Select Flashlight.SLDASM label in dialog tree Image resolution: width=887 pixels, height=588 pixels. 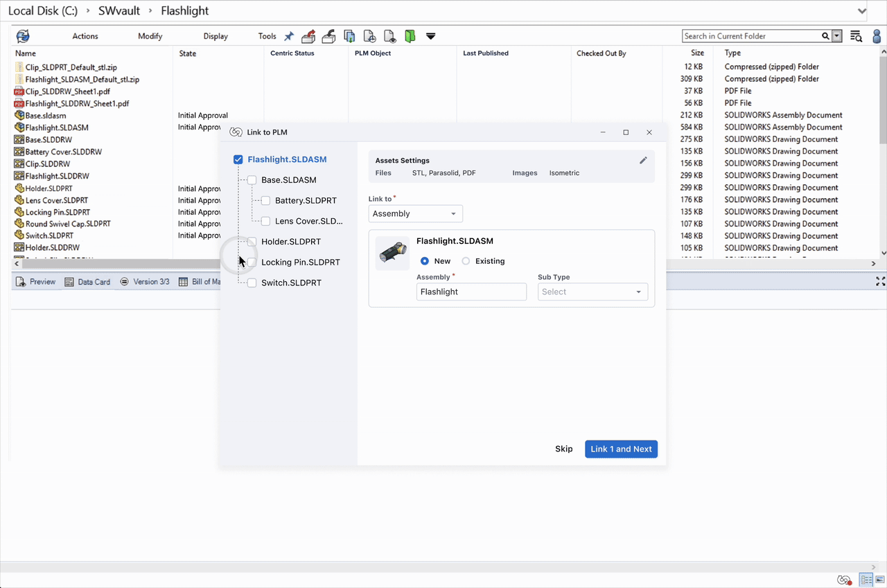(287, 159)
